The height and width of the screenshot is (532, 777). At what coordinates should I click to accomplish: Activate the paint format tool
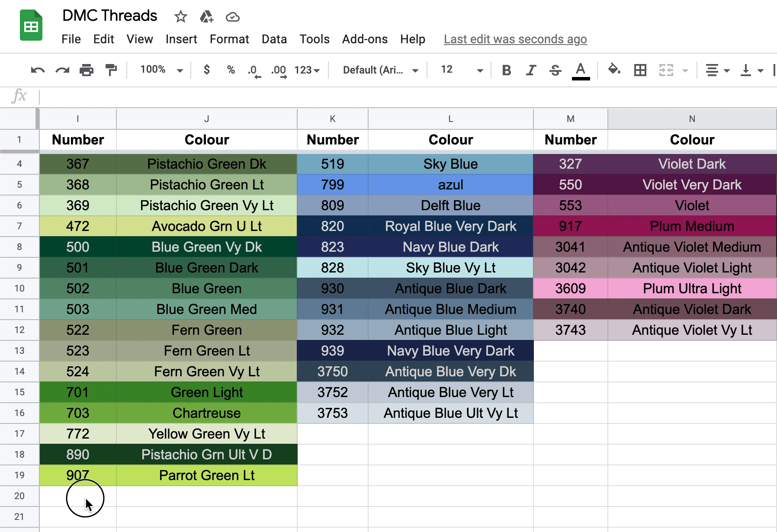click(111, 70)
